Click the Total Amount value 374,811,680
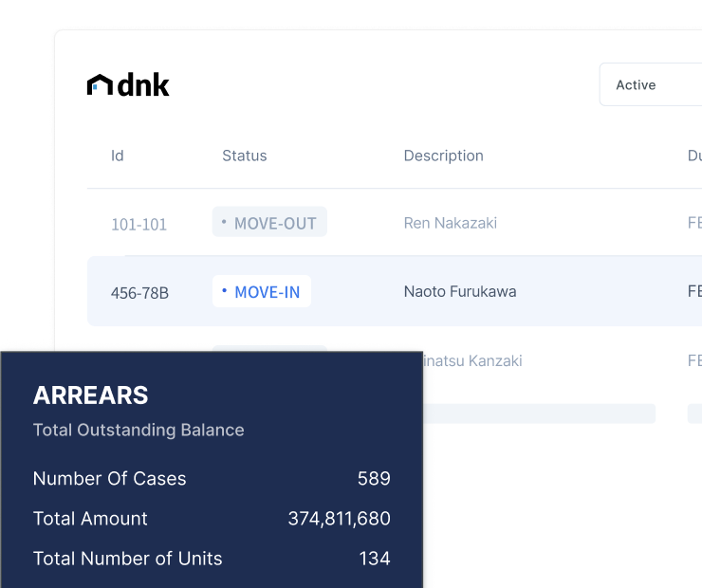 coord(339,519)
